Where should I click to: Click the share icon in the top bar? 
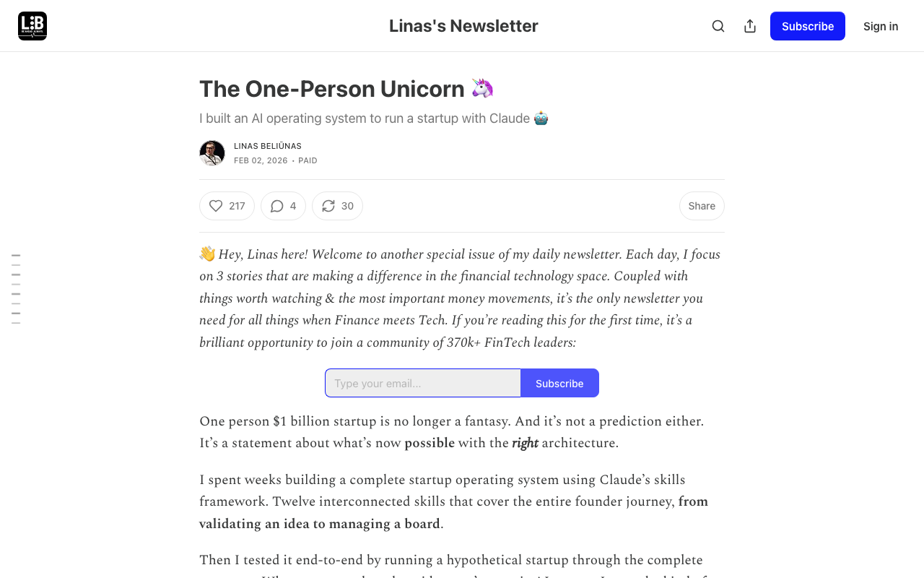click(x=750, y=25)
